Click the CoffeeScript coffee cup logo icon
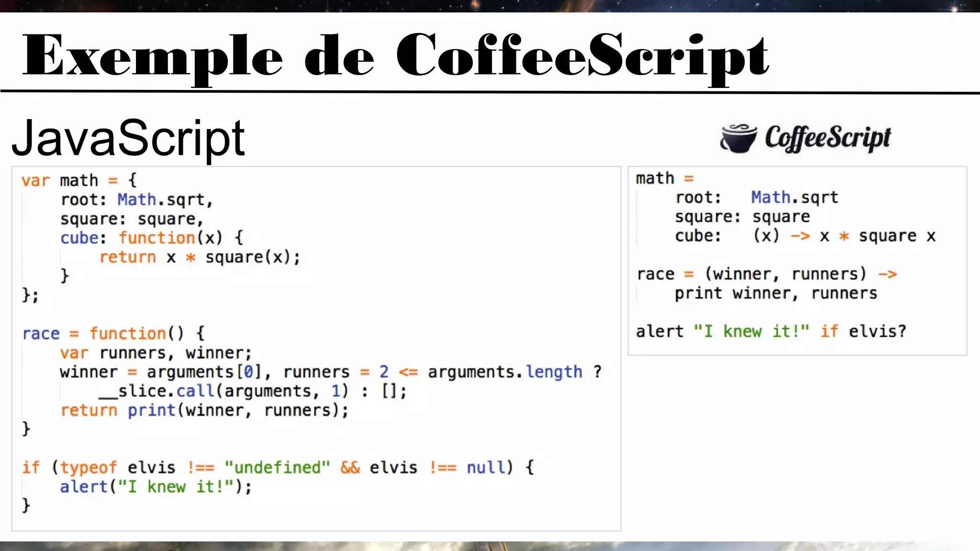 pos(739,138)
